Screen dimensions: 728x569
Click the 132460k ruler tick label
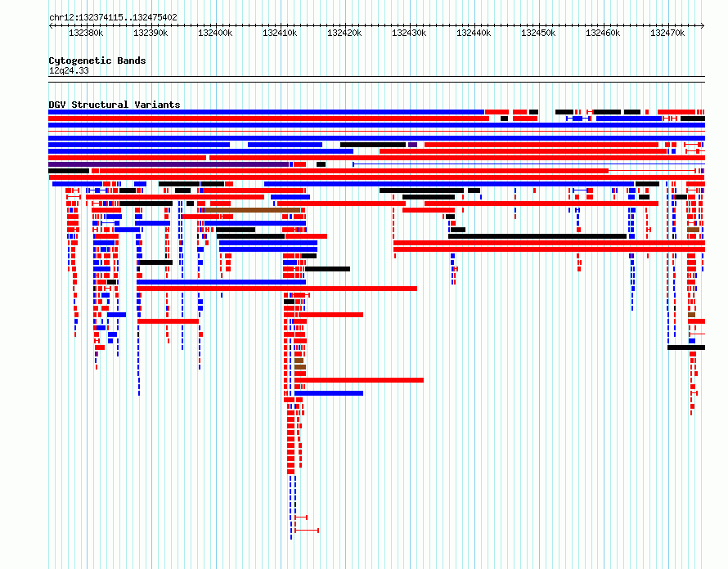pos(603,33)
